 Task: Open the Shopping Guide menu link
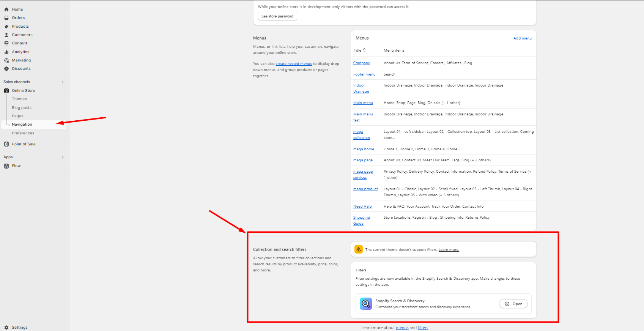pos(362,221)
